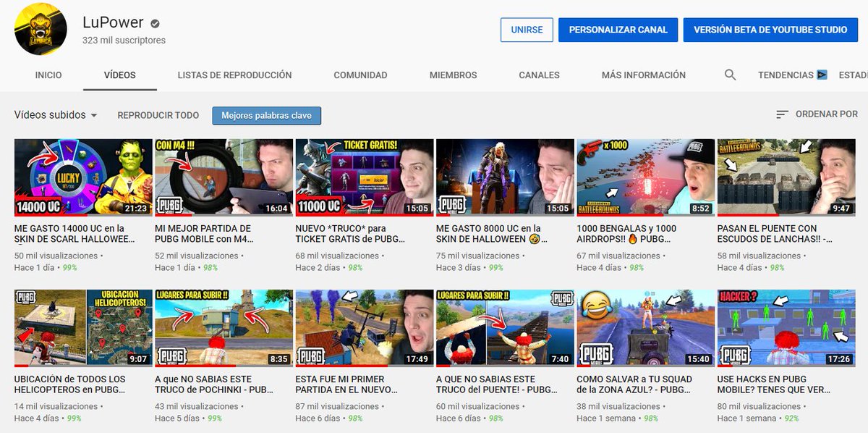
Task: Open the Vídeos subidos dropdown
Action: coord(56,115)
